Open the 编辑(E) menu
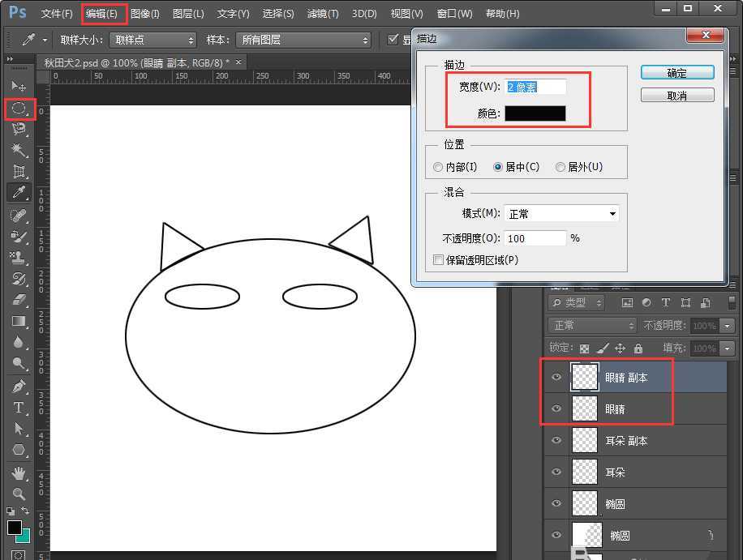743x560 pixels. click(104, 13)
